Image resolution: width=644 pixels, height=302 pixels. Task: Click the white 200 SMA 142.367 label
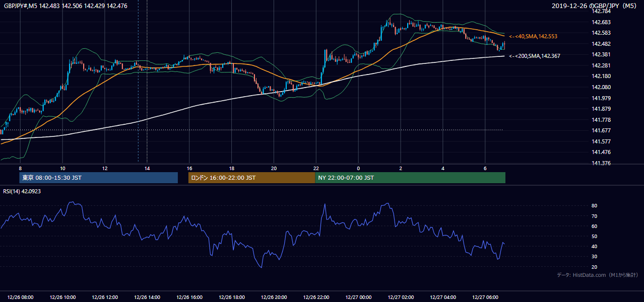(535, 56)
